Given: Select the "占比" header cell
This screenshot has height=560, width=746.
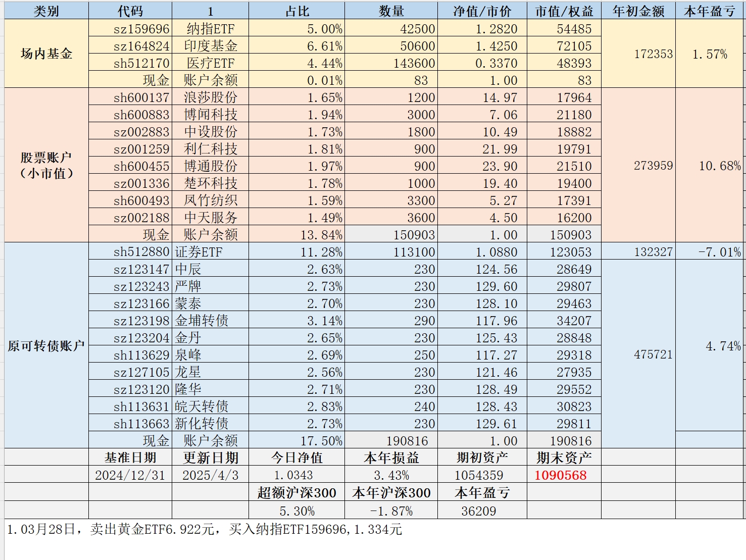Looking at the screenshot, I should 296,11.
